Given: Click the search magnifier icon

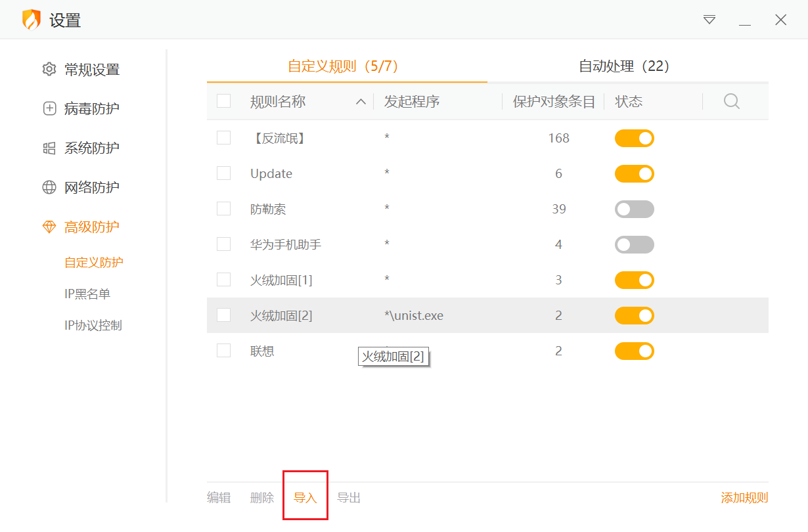Looking at the screenshot, I should click(731, 101).
